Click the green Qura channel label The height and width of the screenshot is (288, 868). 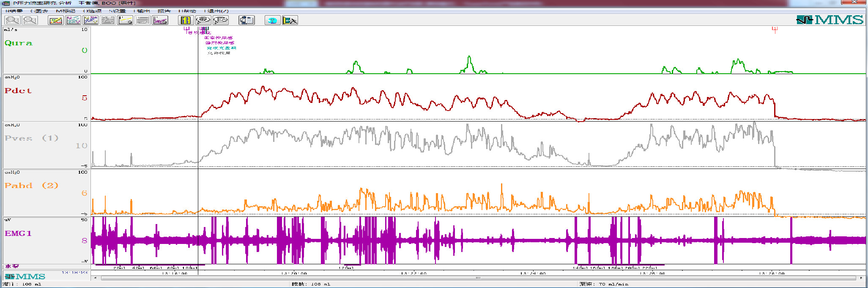coord(18,43)
